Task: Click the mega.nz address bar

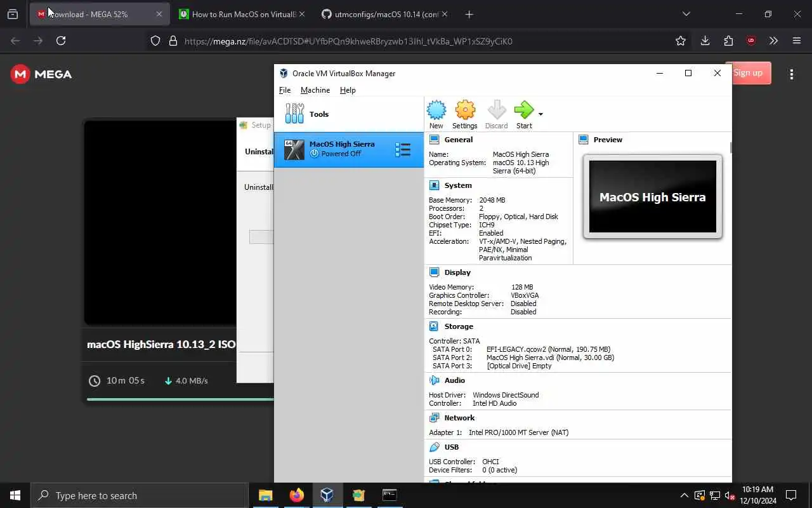Action: coord(419,41)
